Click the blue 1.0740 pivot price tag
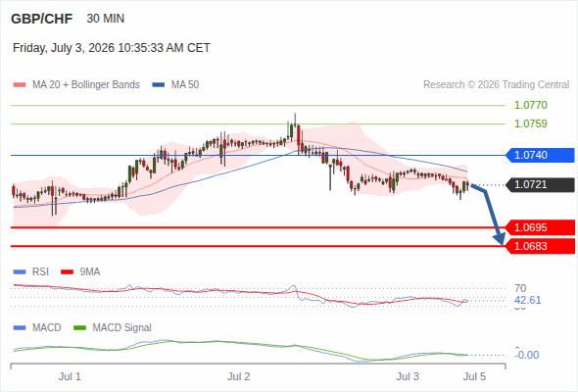This screenshot has width=578, height=392. [x=540, y=155]
